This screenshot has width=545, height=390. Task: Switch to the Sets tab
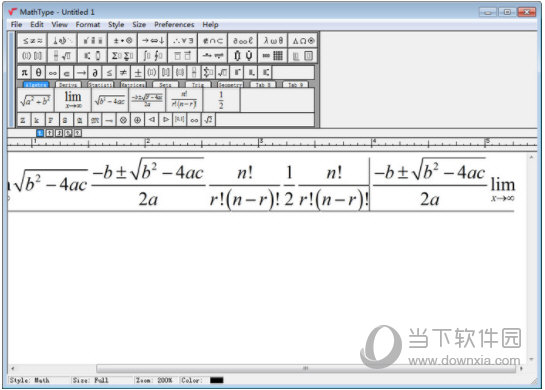(165, 84)
